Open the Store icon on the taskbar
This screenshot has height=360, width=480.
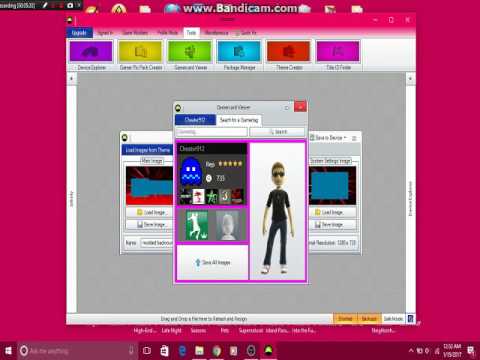(x=164, y=351)
